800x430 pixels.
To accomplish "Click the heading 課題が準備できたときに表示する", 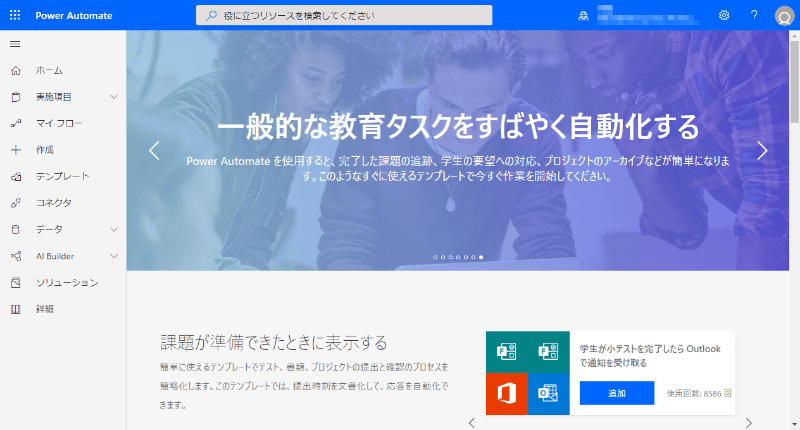I will pyautogui.click(x=274, y=342).
